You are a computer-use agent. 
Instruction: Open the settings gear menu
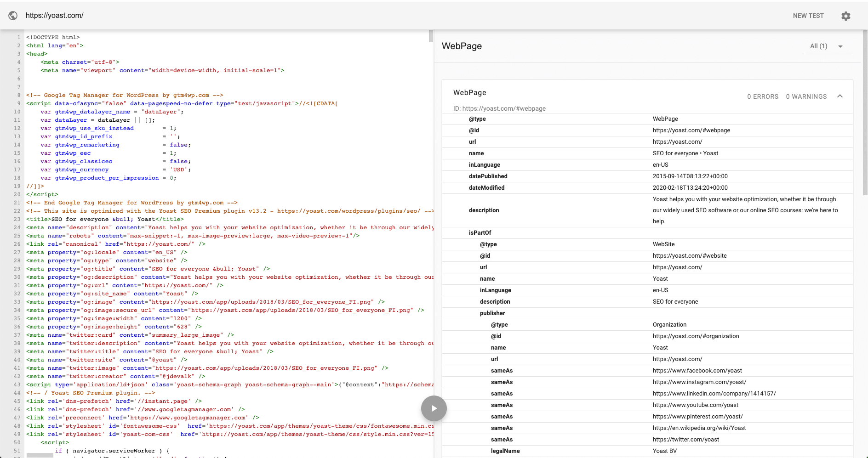point(846,16)
